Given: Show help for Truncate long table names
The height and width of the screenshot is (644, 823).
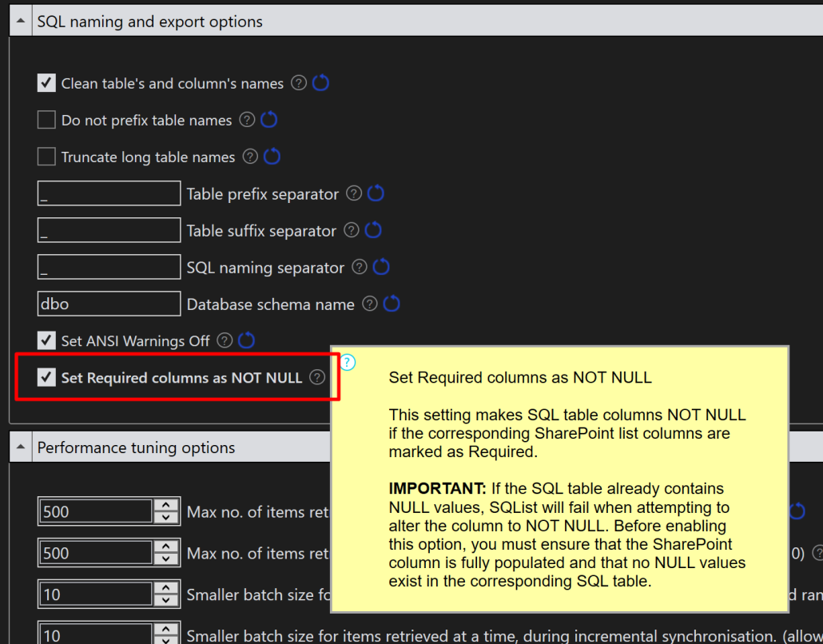Looking at the screenshot, I should point(250,157).
